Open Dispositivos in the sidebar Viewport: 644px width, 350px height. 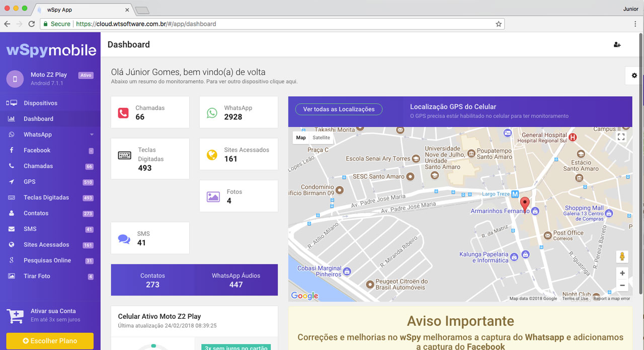50,103
